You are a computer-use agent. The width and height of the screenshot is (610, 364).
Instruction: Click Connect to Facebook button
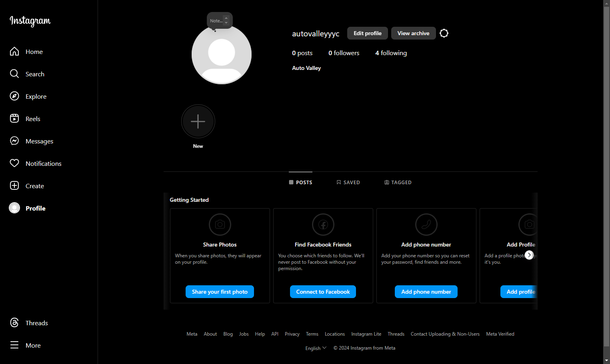tap(323, 292)
